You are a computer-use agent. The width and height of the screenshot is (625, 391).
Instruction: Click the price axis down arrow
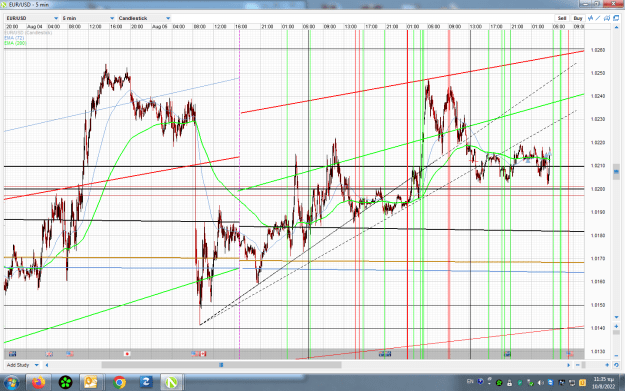pos(616,317)
